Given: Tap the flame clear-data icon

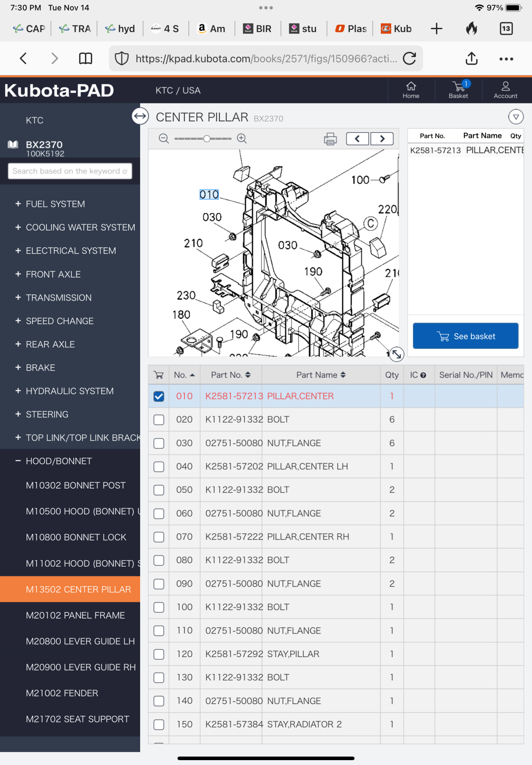Looking at the screenshot, I should [471, 29].
